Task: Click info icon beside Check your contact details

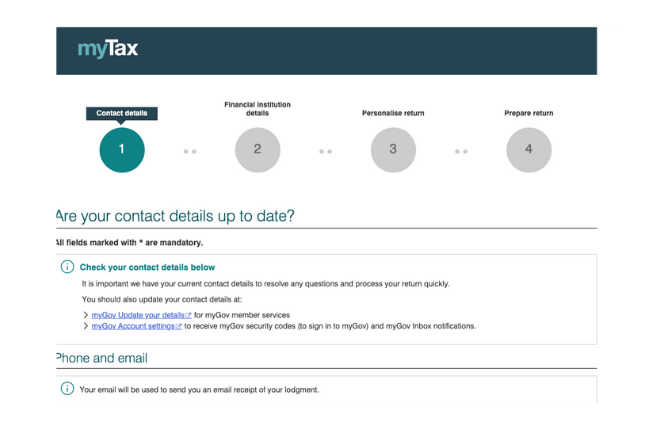Action: 68,267
